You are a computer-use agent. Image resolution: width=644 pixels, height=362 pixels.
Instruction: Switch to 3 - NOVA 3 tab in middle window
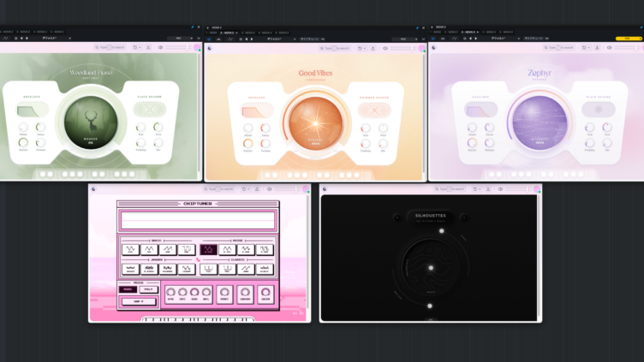248,33
